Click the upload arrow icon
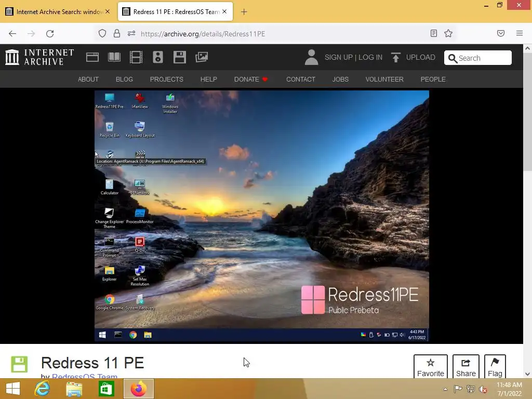The height and width of the screenshot is (399, 532). coord(395,57)
